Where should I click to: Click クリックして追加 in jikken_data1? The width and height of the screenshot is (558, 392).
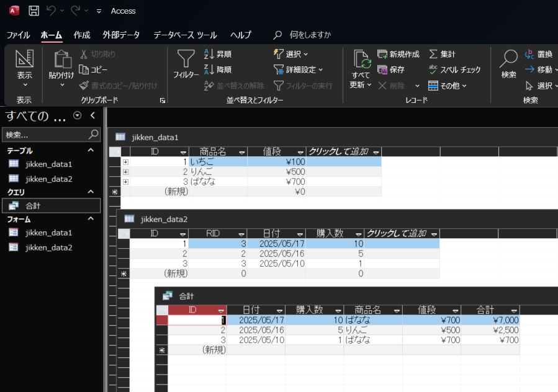[343, 152]
